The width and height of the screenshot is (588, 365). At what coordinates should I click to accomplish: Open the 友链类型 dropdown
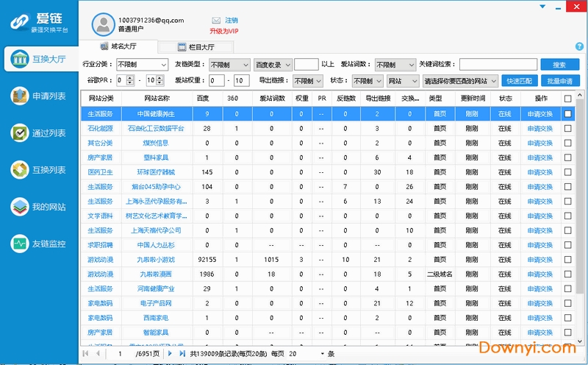pyautogui.click(x=229, y=65)
